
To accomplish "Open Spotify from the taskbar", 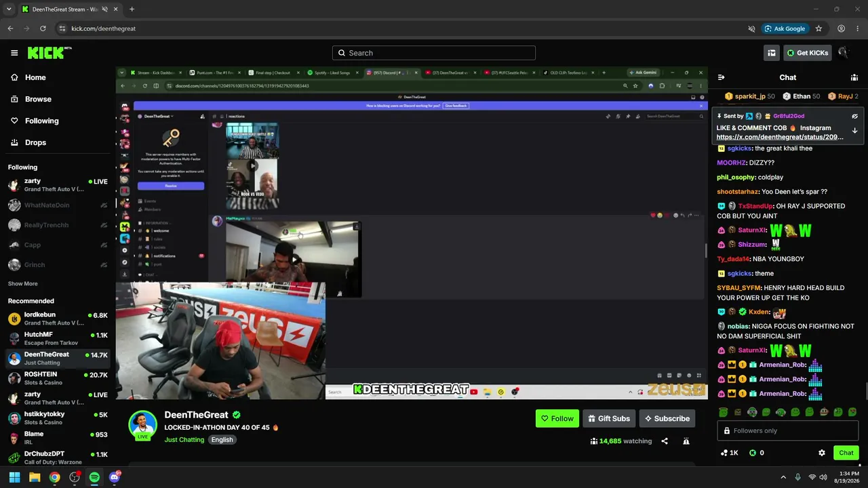I will tap(94, 477).
